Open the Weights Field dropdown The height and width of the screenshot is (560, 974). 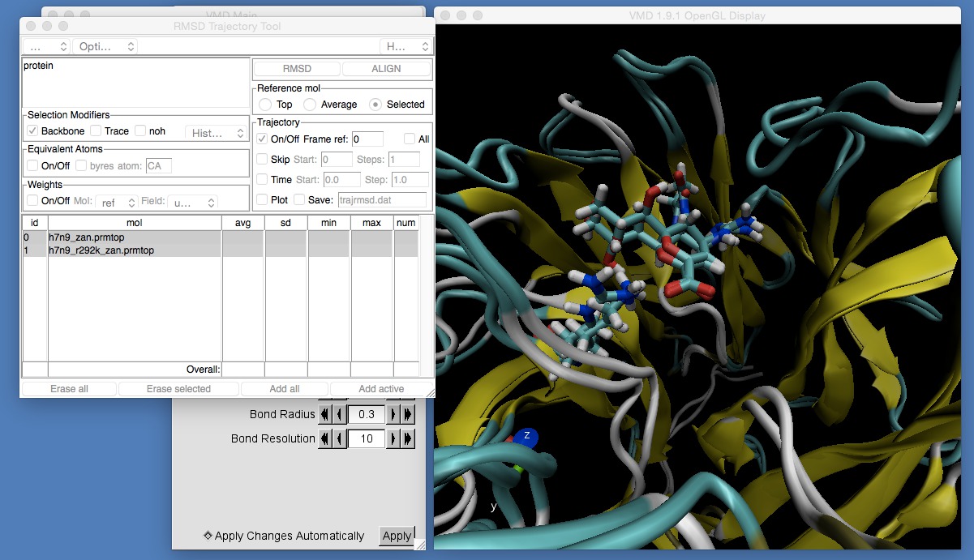point(194,202)
